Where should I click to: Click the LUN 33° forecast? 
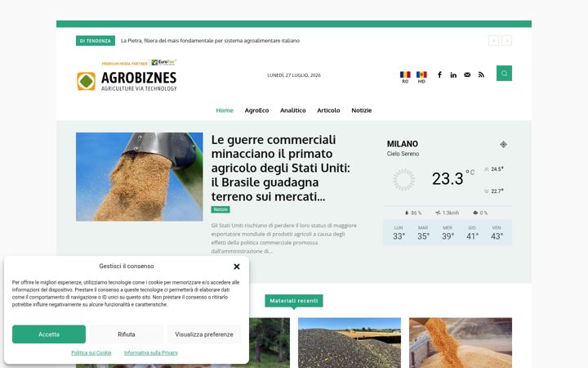(x=399, y=233)
